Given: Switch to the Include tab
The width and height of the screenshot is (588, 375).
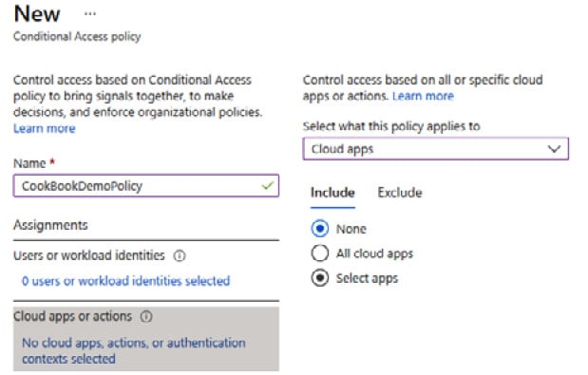Looking at the screenshot, I should tap(332, 193).
